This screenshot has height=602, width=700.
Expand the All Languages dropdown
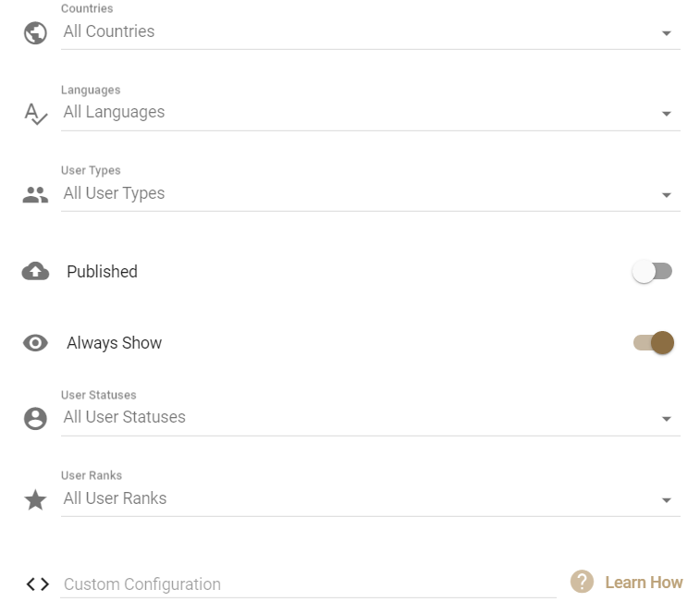click(370, 113)
